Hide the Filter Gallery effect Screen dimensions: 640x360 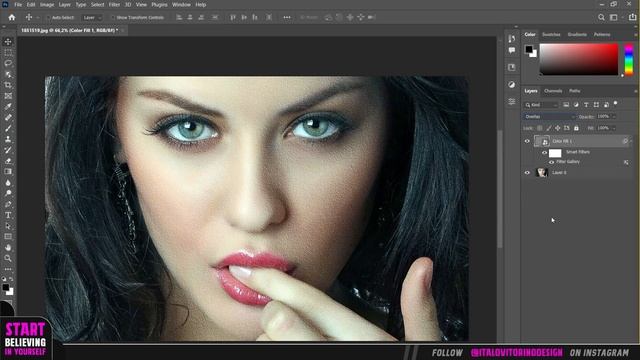[x=551, y=162]
